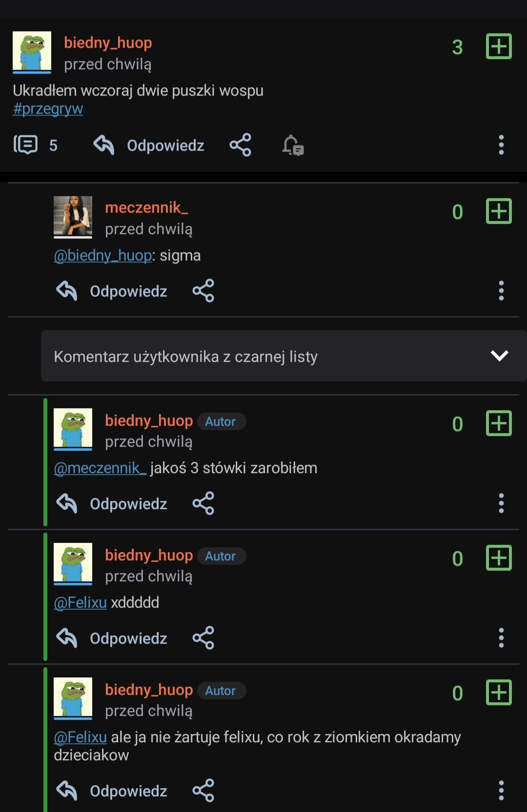Open the @biedny_huop mention in sigma comment
This screenshot has width=527, height=812.
click(x=102, y=256)
